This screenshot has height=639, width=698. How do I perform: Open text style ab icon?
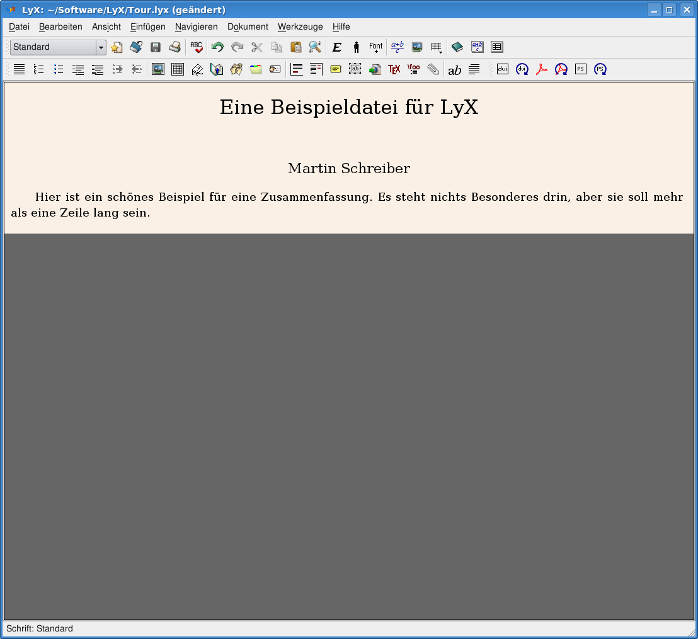[x=455, y=70]
